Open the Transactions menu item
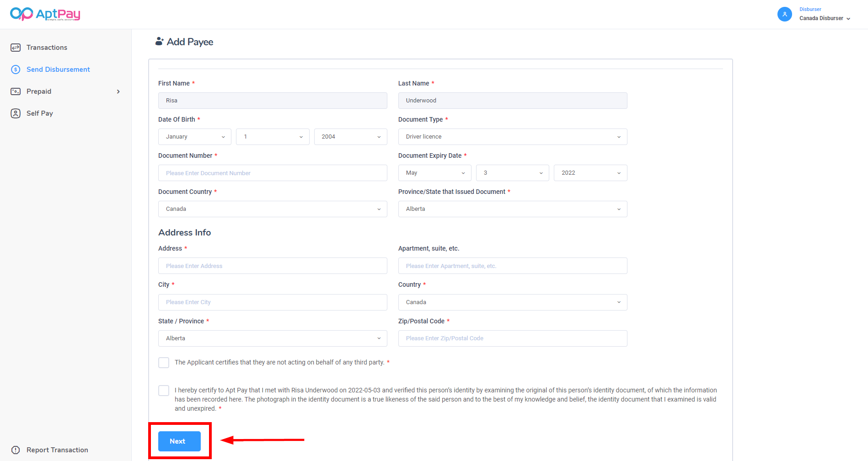Image resolution: width=868 pixels, height=461 pixels. (x=47, y=48)
